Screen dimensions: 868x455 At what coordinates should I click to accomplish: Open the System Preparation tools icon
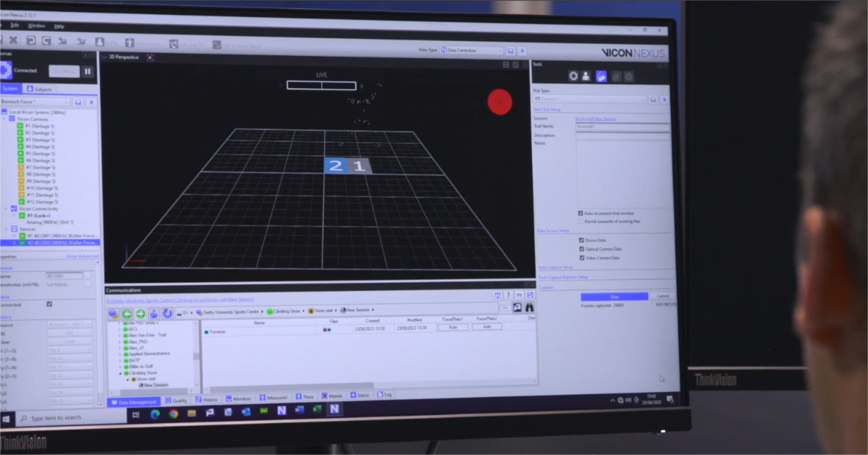[573, 76]
